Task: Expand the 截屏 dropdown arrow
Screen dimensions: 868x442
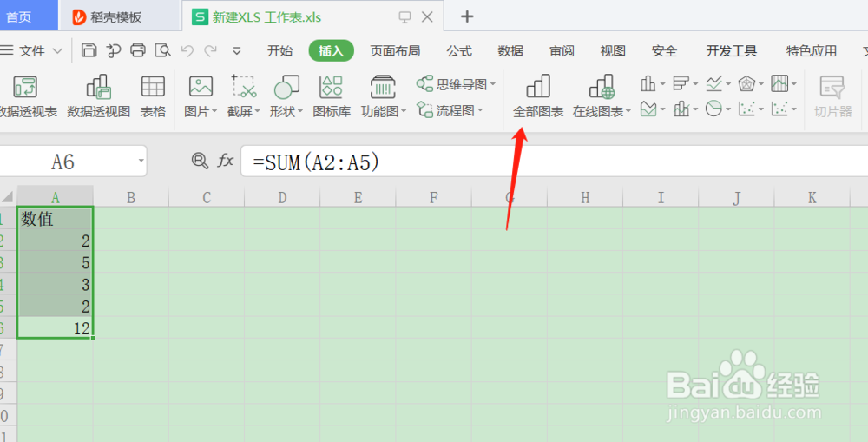Action: coord(257,111)
